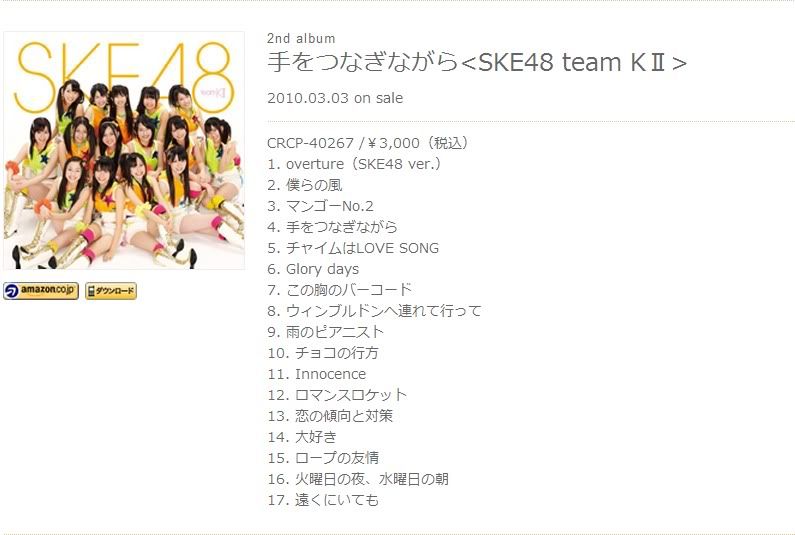This screenshot has width=795, height=535.
Task: Select track 6 Glory days
Action: (x=313, y=269)
